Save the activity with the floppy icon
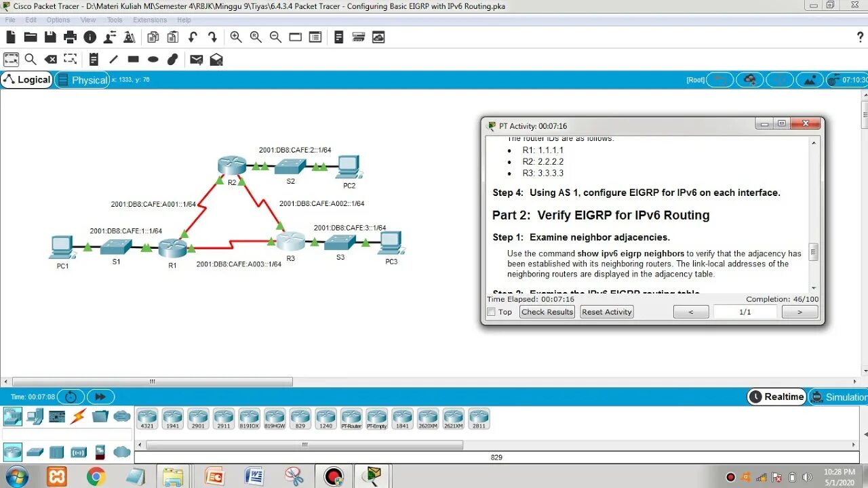This screenshot has width=868, height=488. tap(50, 37)
